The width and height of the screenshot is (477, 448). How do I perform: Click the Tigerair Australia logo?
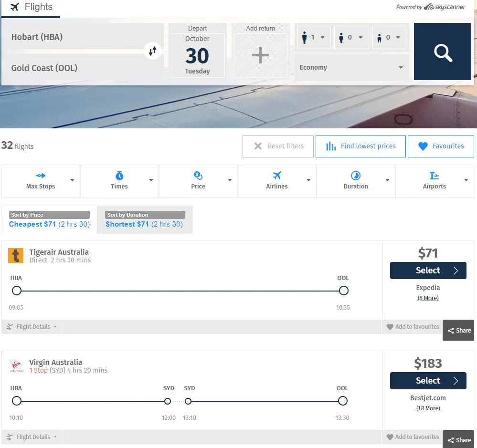[x=16, y=256]
